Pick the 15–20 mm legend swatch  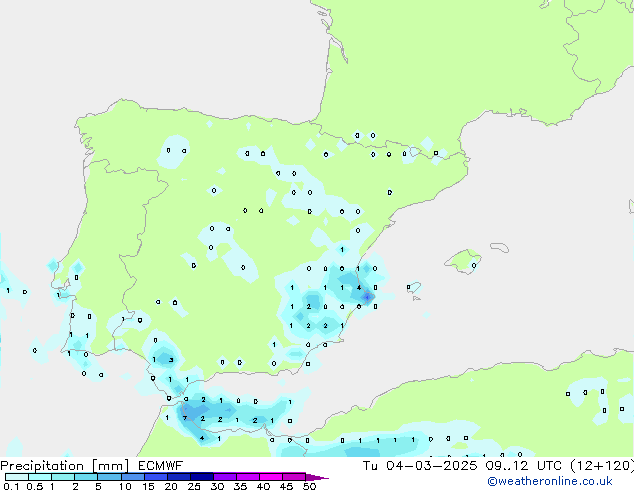(x=155, y=477)
